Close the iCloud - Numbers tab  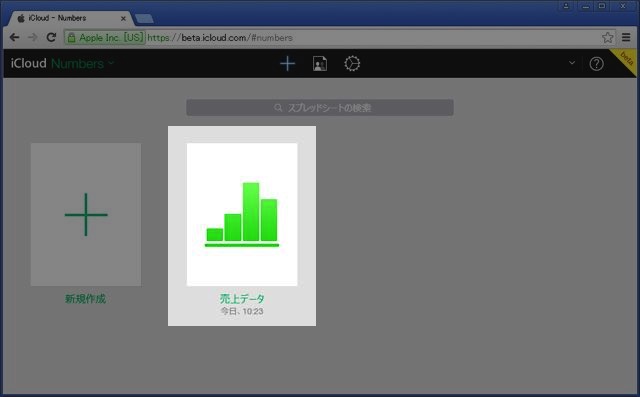(123, 18)
